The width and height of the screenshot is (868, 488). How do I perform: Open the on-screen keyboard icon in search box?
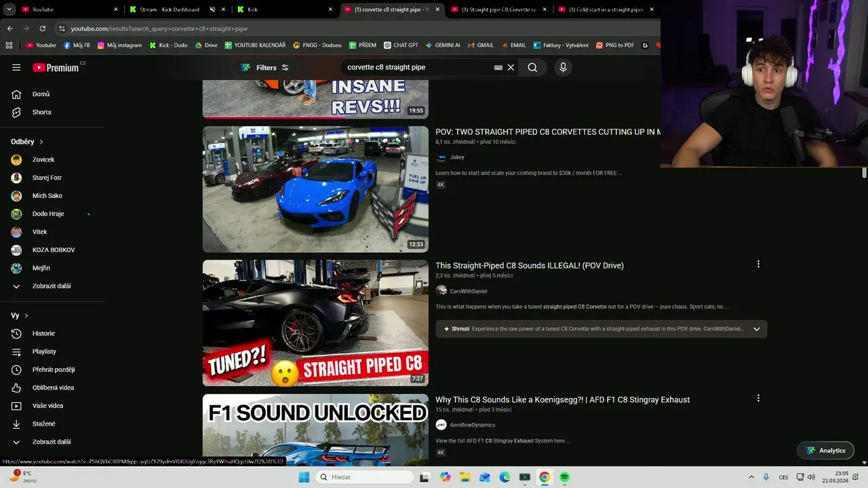coord(498,67)
